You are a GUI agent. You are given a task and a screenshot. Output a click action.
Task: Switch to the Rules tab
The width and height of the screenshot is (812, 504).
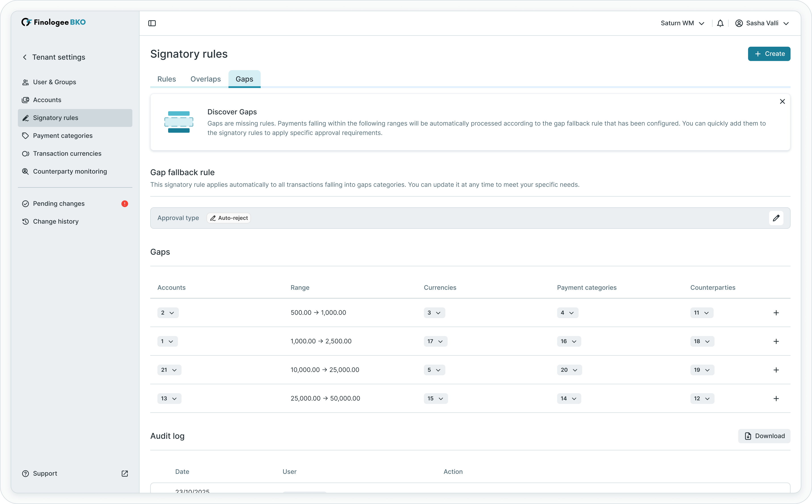(166, 79)
